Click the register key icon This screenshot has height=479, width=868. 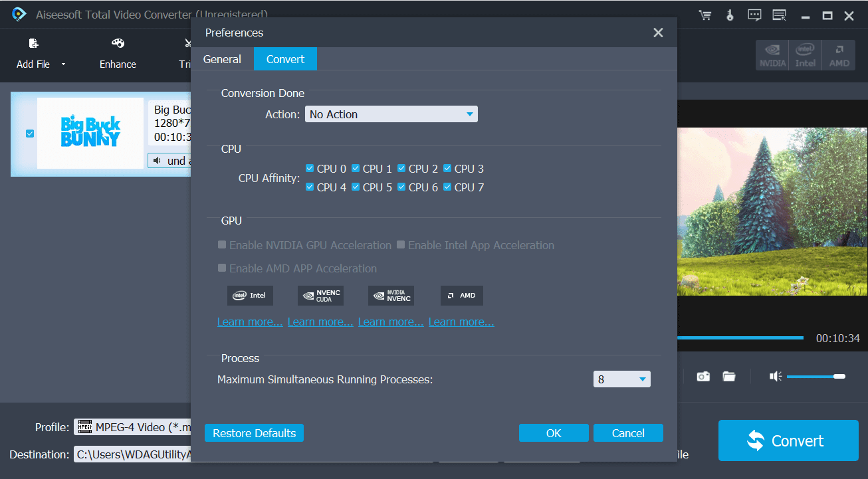pos(730,15)
